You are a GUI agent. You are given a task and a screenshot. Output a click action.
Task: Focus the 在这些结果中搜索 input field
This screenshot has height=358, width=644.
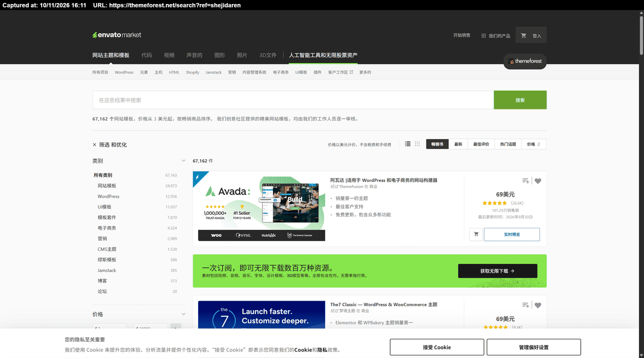click(x=293, y=100)
